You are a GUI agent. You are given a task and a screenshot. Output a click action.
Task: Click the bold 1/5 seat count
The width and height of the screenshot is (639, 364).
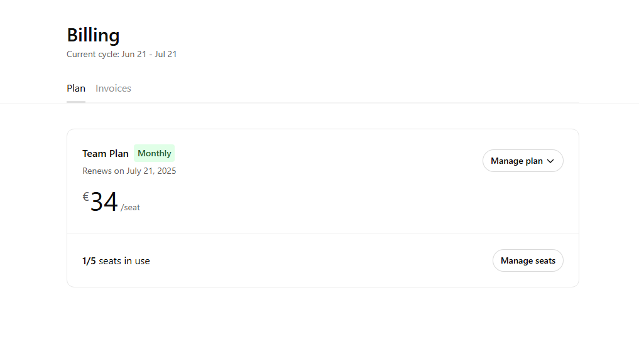pos(89,261)
